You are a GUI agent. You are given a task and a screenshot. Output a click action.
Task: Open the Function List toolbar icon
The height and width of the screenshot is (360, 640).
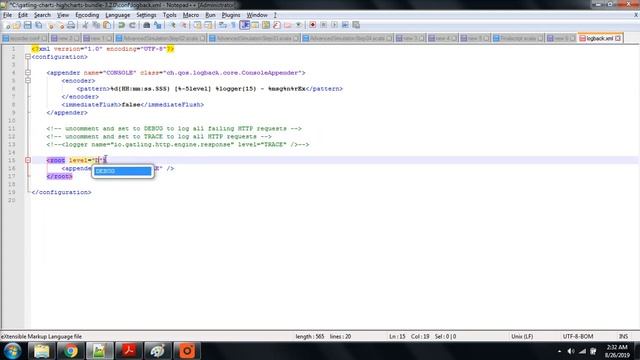click(x=277, y=25)
